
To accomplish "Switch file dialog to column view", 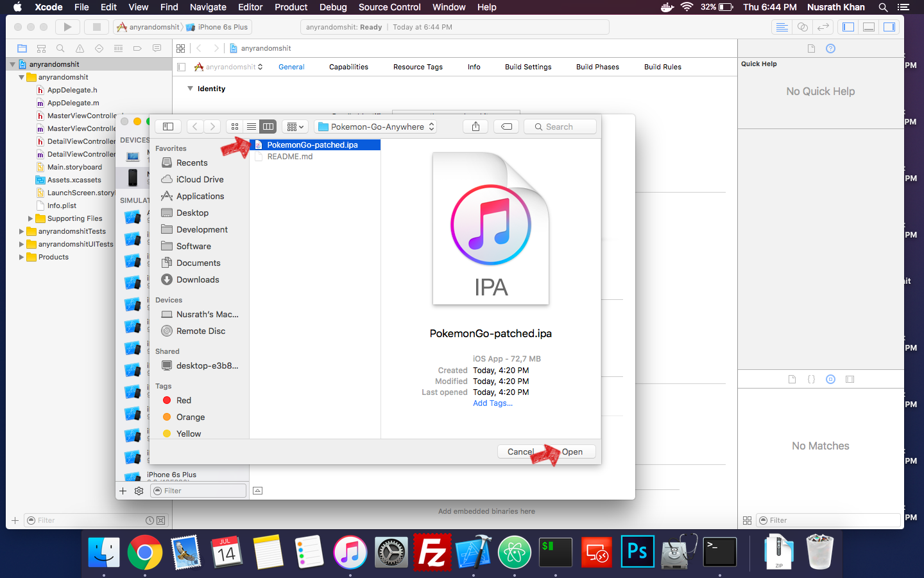I will tap(268, 127).
